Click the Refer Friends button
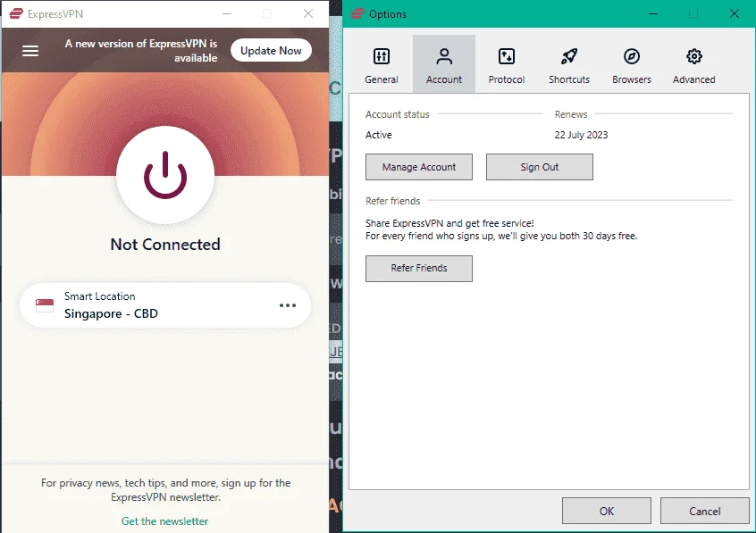The width and height of the screenshot is (756, 533). pyautogui.click(x=419, y=269)
